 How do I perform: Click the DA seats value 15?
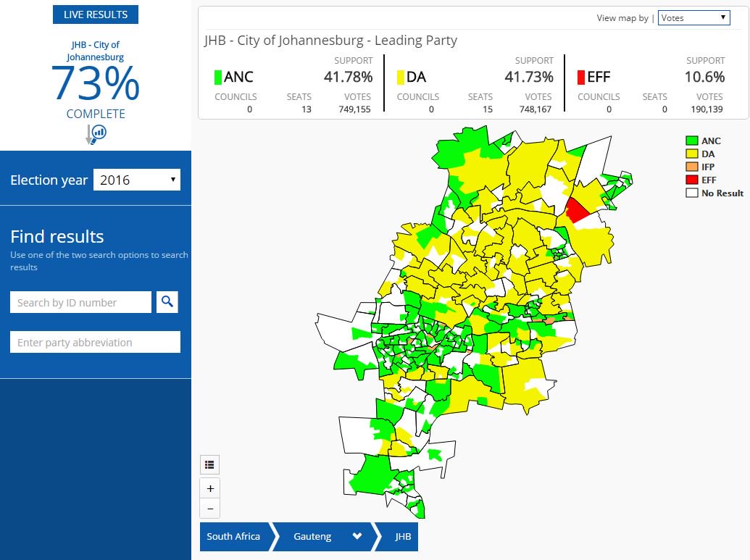pyautogui.click(x=488, y=109)
